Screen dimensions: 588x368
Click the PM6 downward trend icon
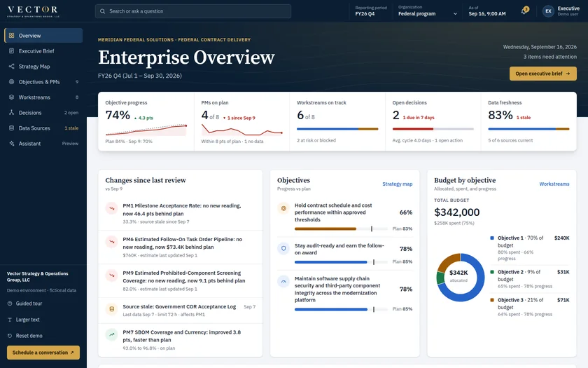(111, 241)
